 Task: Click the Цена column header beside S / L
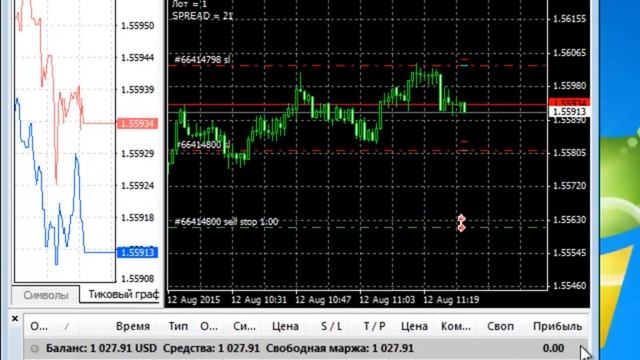[x=285, y=327]
